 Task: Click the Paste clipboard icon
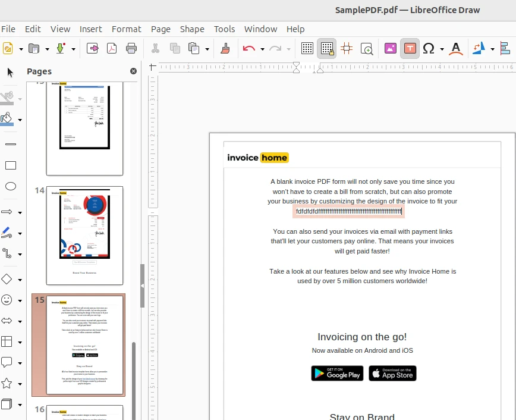coord(194,48)
